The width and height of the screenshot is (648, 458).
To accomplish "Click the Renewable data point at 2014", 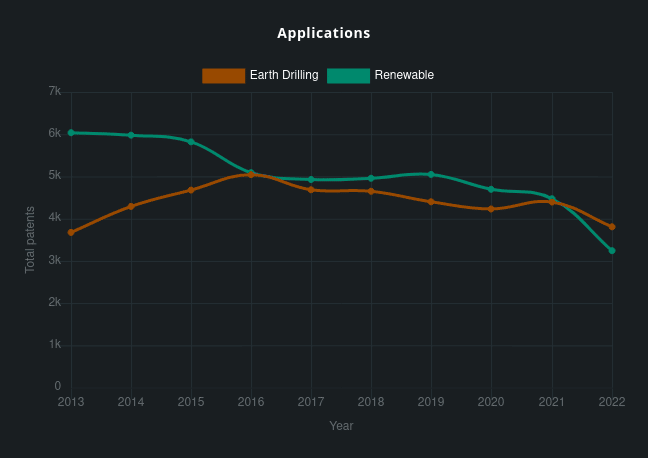I will pyautogui.click(x=131, y=135).
